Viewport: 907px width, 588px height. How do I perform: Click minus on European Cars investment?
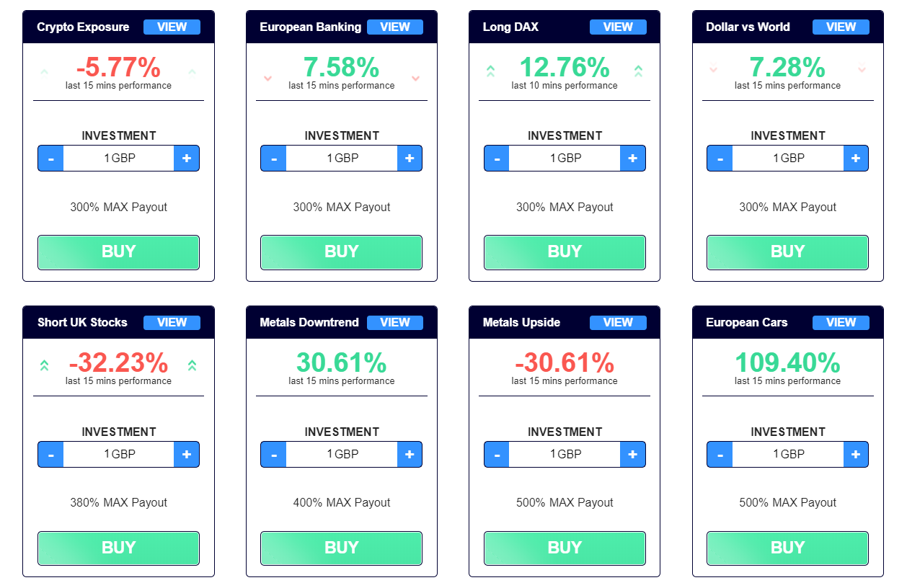720,454
